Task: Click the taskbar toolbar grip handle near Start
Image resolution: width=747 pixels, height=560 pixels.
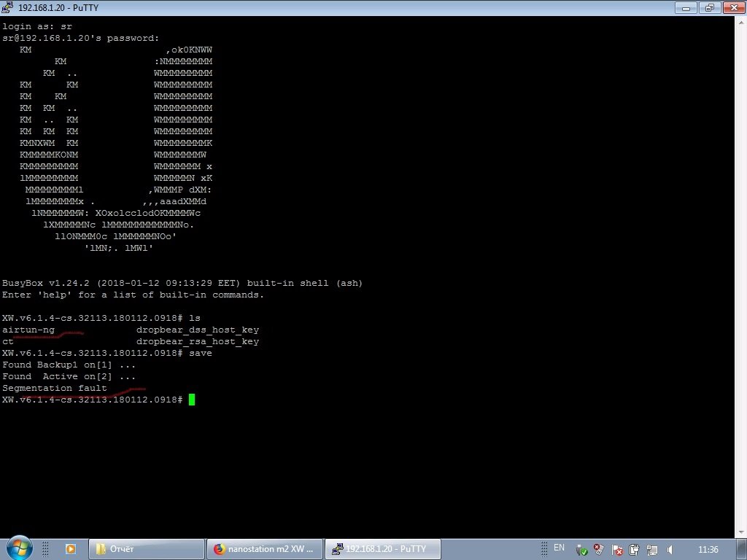Action: click(x=46, y=550)
